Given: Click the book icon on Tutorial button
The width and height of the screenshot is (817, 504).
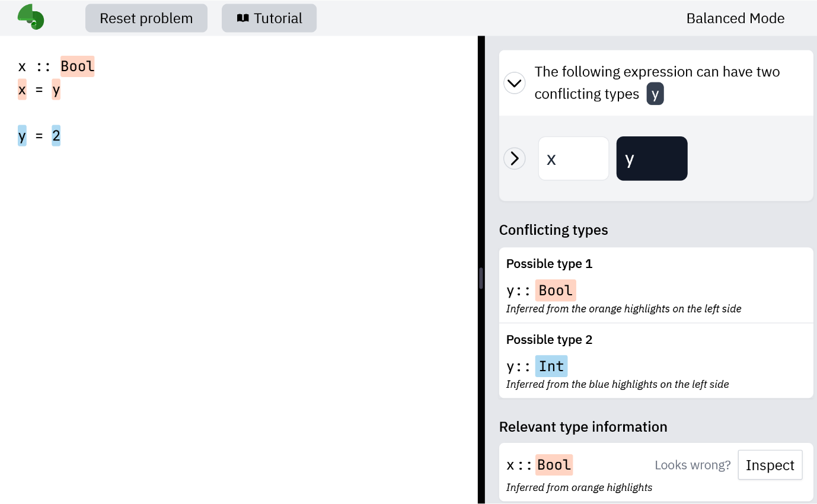Looking at the screenshot, I should pyautogui.click(x=242, y=18).
